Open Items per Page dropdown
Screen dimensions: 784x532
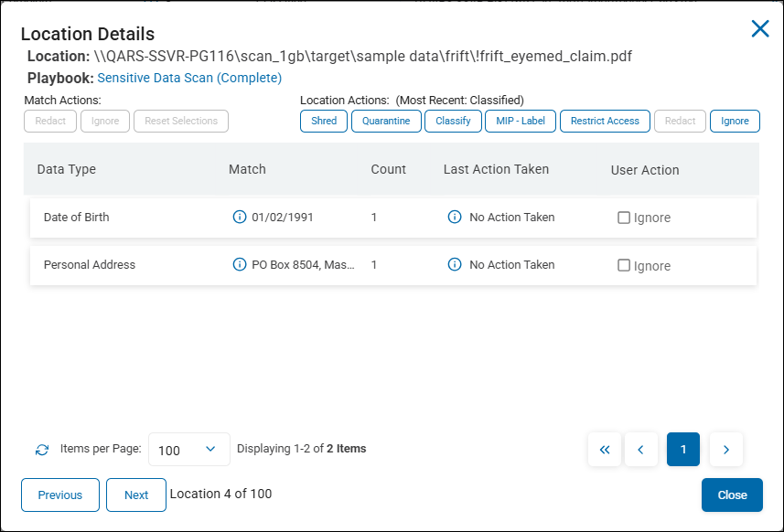tap(188, 450)
